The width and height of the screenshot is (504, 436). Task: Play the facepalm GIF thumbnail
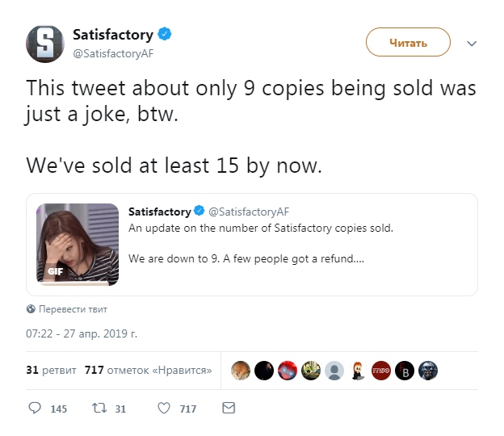point(78,244)
